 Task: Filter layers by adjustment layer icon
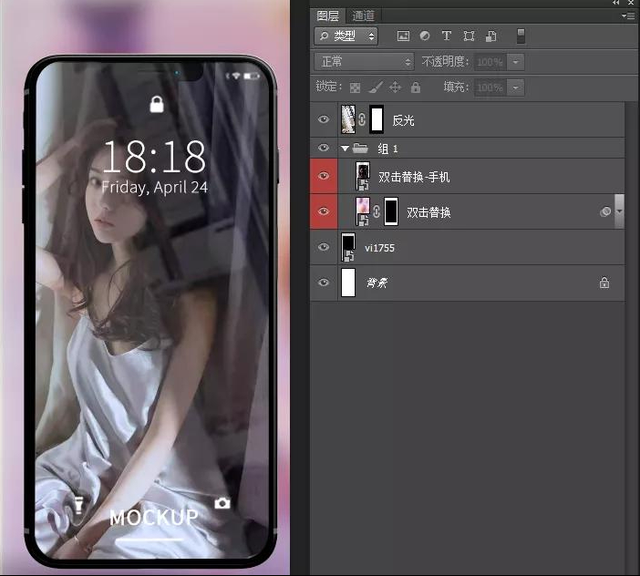(x=425, y=36)
